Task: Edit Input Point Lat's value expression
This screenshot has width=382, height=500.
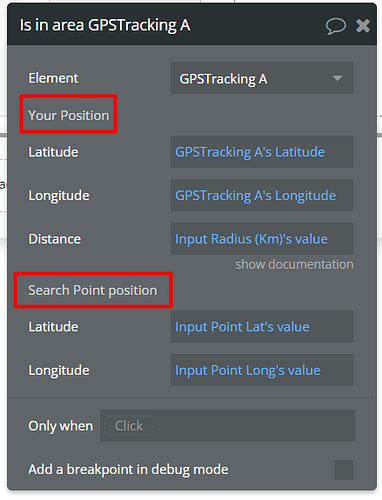Action: click(x=262, y=326)
